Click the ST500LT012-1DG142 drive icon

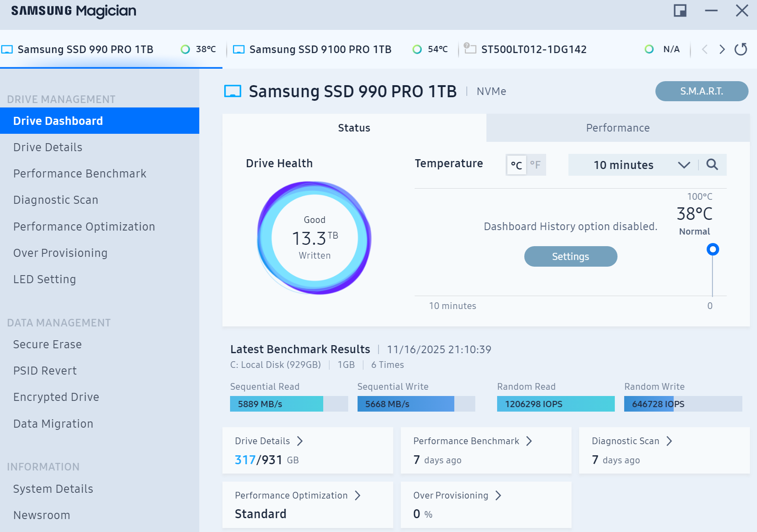470,48
